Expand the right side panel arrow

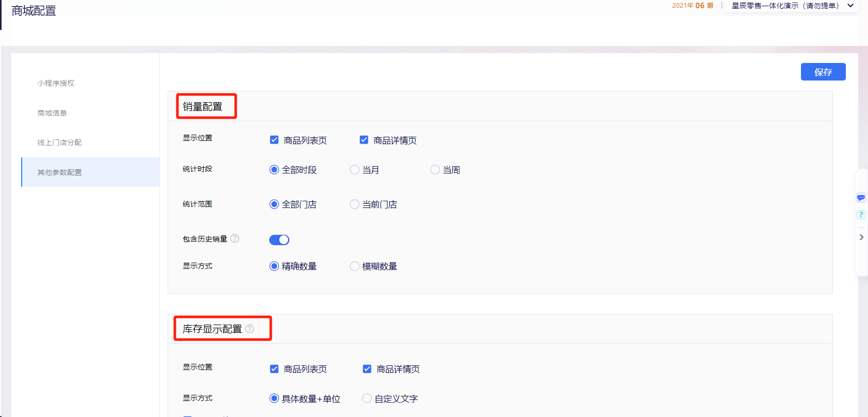coord(861,237)
